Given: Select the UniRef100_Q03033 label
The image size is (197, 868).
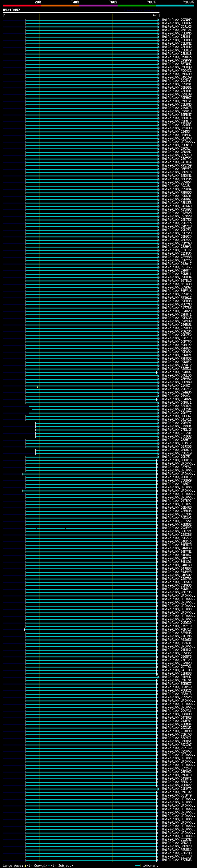Looking at the screenshot, I should 177,128.
